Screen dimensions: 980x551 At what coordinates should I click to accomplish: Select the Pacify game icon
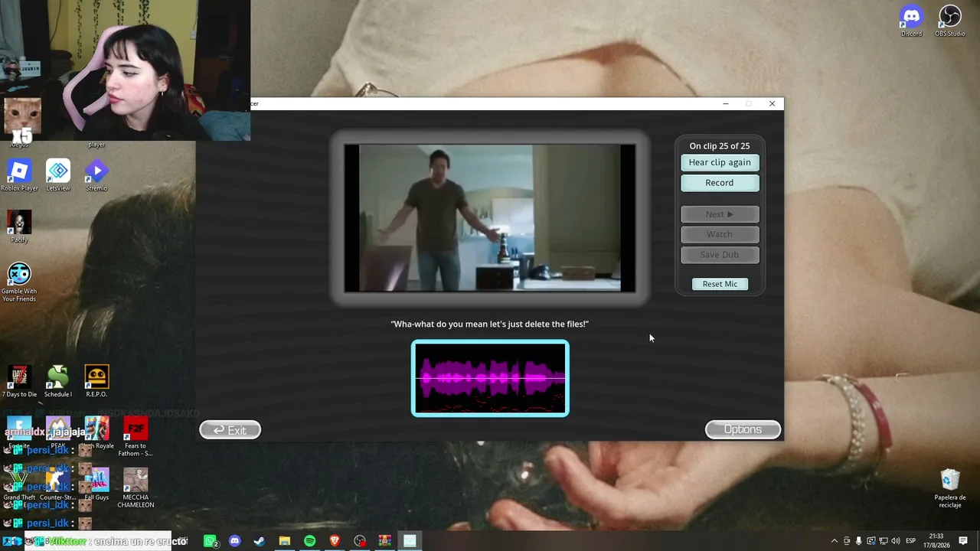pyautogui.click(x=19, y=227)
